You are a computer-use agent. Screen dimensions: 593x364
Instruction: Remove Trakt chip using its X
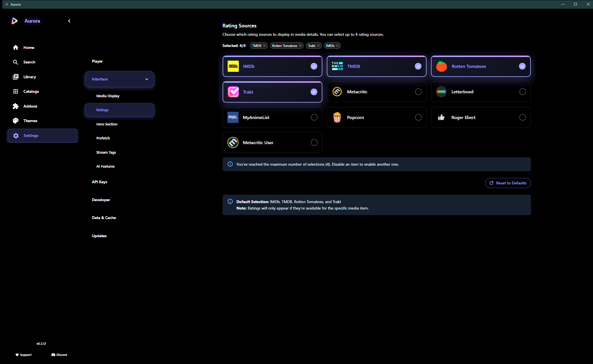click(x=318, y=46)
